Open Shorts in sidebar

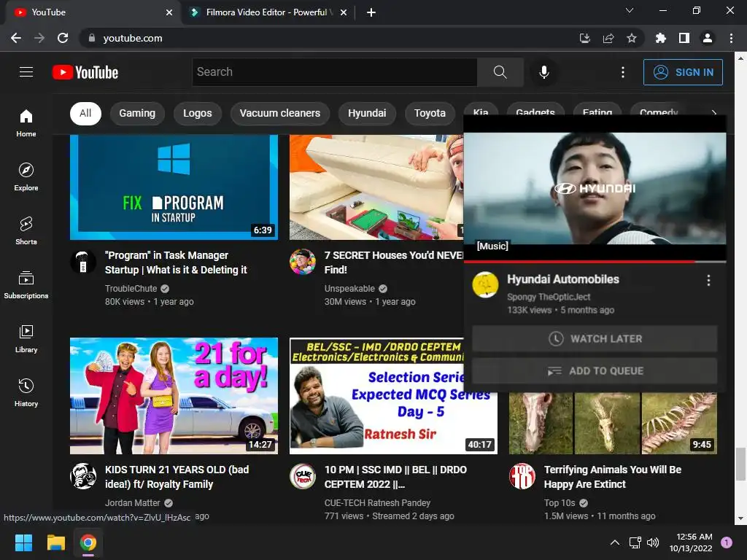(26, 231)
